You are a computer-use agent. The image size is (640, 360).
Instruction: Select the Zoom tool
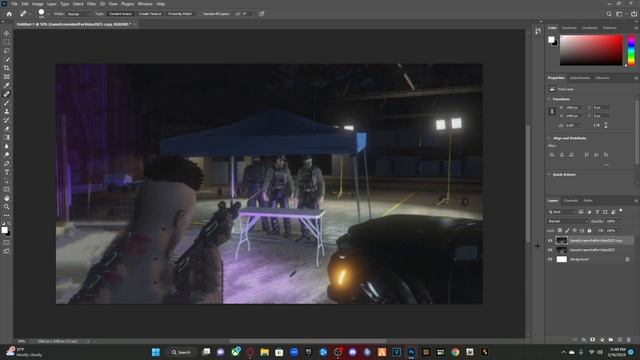point(7,207)
